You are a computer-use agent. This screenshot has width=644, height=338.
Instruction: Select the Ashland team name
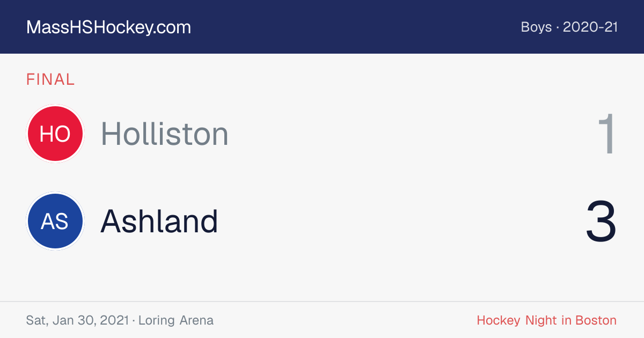(159, 221)
